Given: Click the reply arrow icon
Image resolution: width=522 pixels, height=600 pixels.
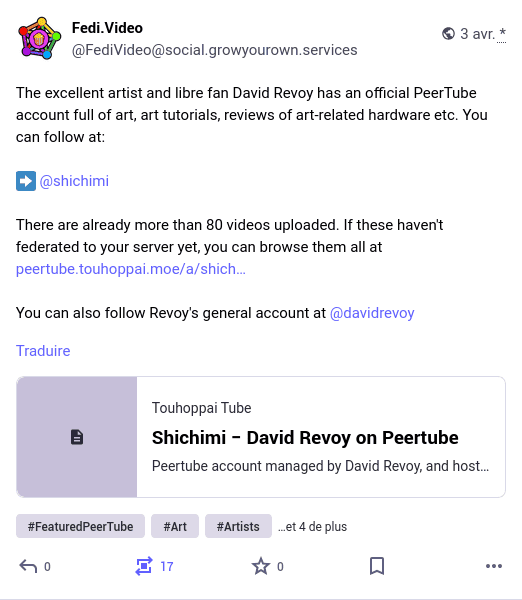Looking at the screenshot, I should coord(28,566).
